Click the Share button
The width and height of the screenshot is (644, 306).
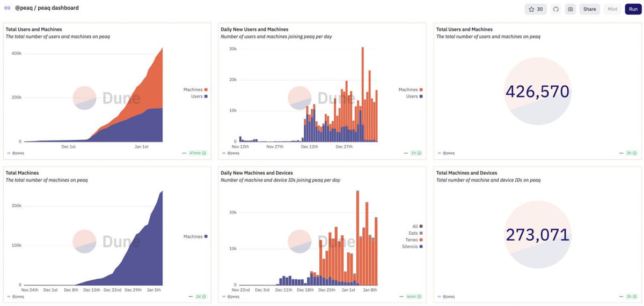pos(590,9)
